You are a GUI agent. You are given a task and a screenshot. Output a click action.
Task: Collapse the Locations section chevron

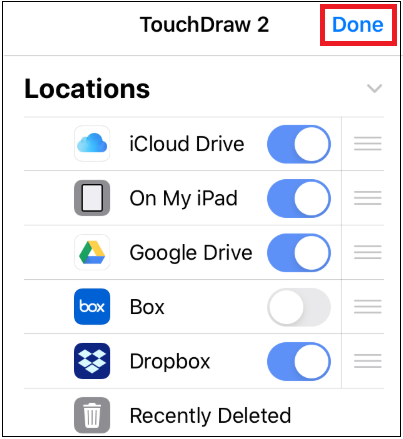click(x=374, y=88)
